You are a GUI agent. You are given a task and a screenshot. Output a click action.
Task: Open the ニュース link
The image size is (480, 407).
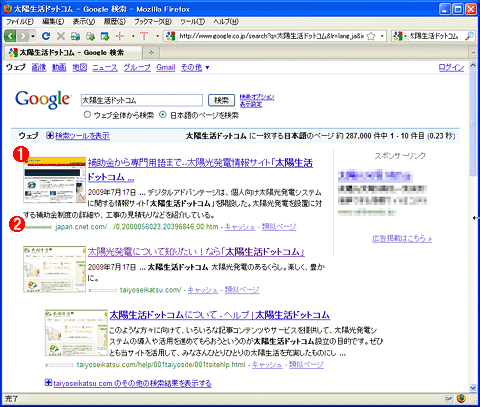click(105, 68)
